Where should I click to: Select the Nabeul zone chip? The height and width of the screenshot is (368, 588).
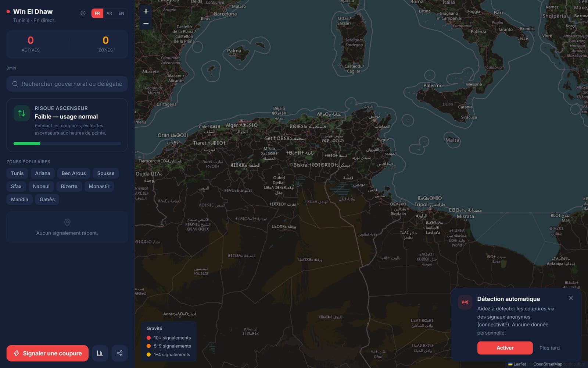tap(41, 186)
